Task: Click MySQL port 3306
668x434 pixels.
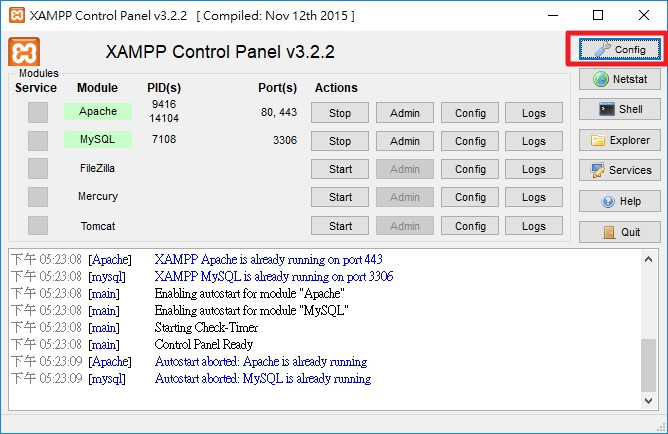Action: [285, 140]
